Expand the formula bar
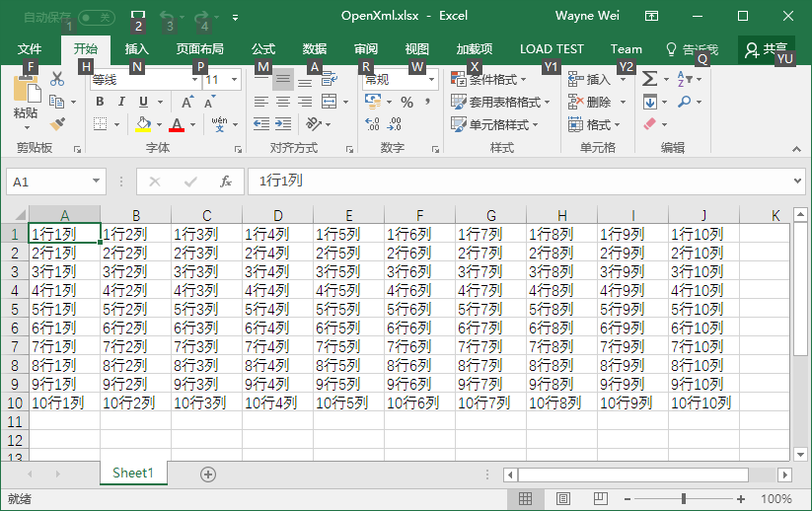Screen dimensions: 812x511 click(797, 181)
